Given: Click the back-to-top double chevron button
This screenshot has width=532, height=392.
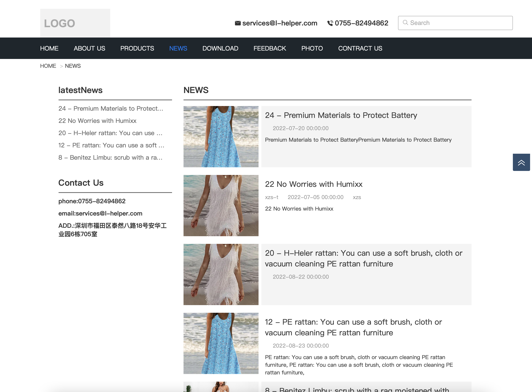Looking at the screenshot, I should 521,162.
